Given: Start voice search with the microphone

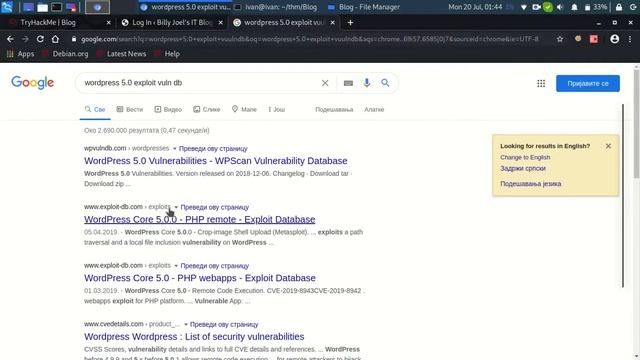Looking at the screenshot, I should tap(367, 83).
